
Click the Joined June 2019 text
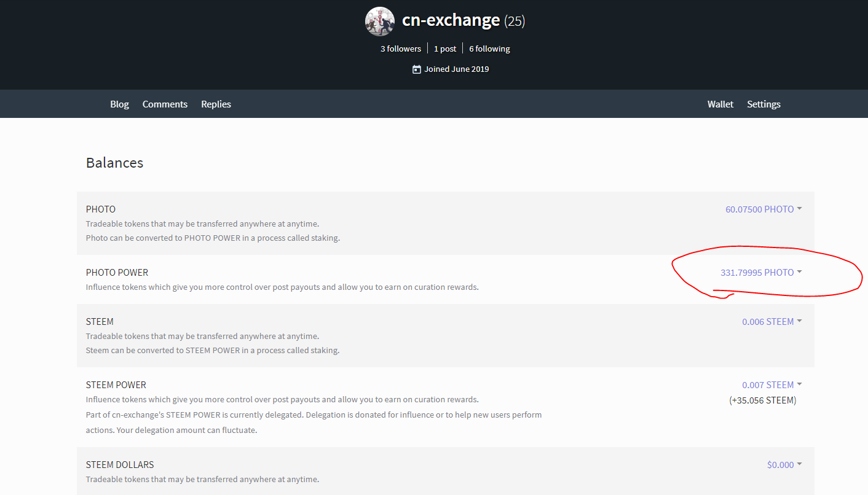[x=456, y=69]
